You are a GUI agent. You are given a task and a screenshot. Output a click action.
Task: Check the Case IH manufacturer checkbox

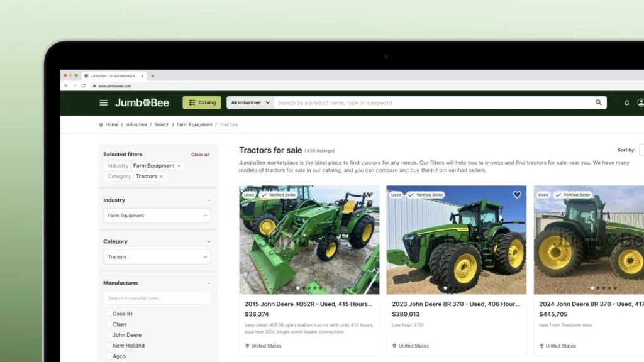pyautogui.click(x=108, y=314)
